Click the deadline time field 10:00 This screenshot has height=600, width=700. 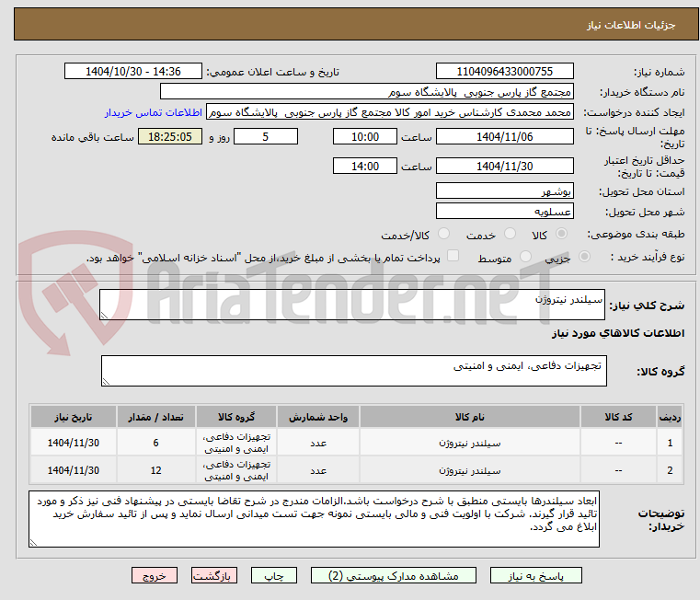pos(365,136)
